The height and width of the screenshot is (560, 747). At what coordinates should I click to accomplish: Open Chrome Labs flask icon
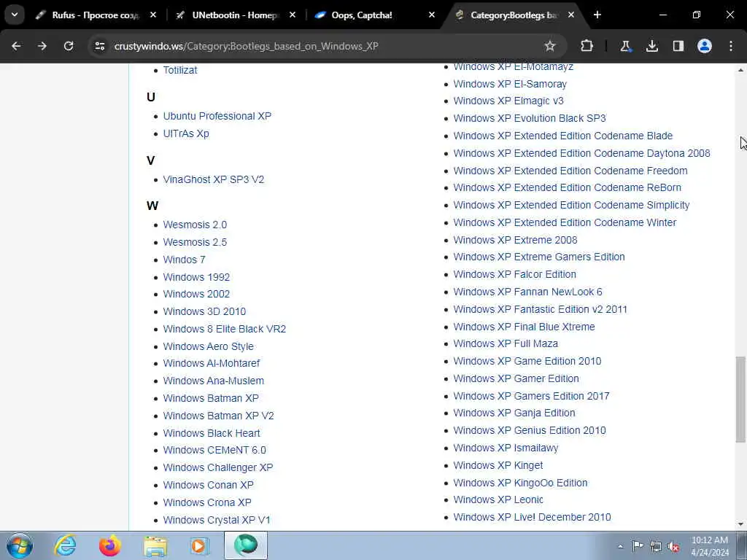coord(625,46)
